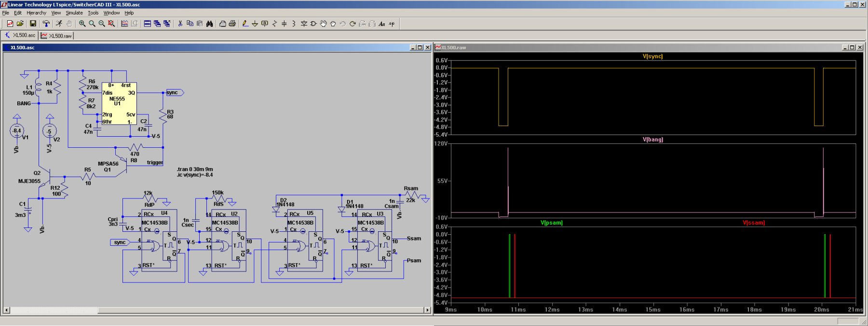Select the Label Net tool
This screenshot has height=326, width=868.
point(264,24)
